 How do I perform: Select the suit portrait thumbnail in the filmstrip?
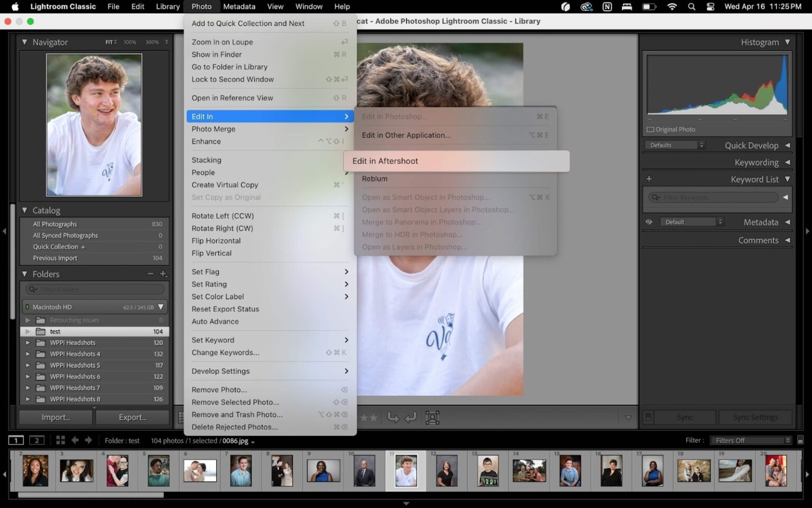click(x=364, y=470)
